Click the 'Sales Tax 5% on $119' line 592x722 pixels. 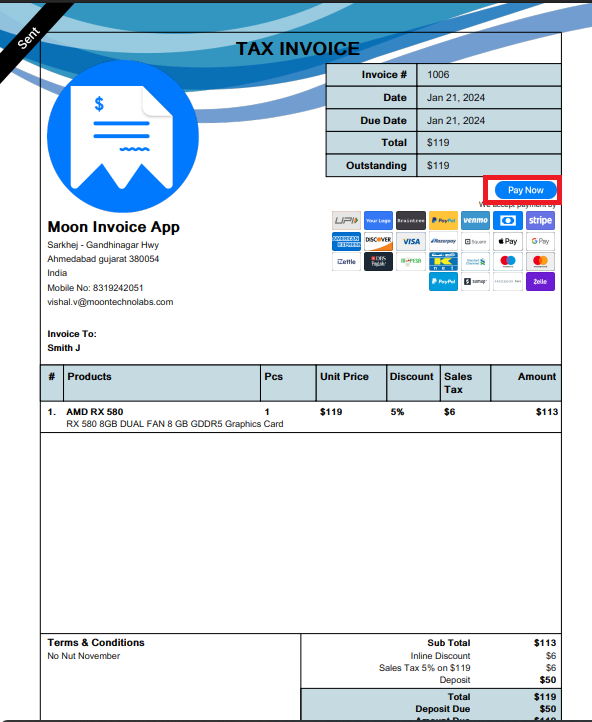[425, 668]
